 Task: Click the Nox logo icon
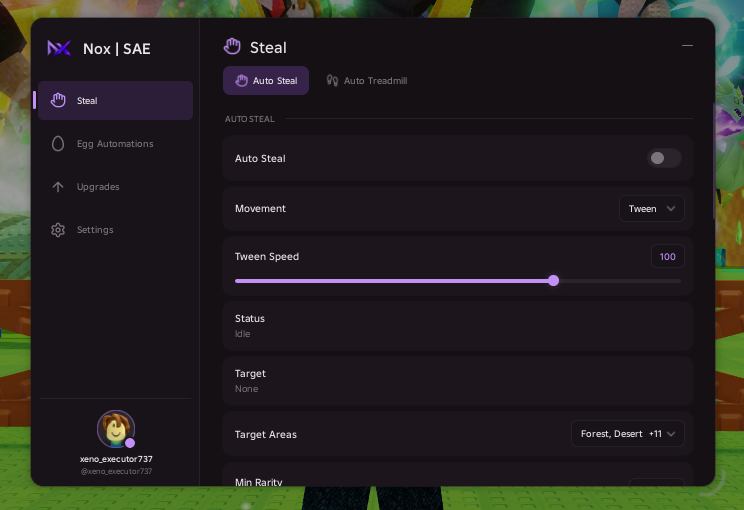(59, 48)
